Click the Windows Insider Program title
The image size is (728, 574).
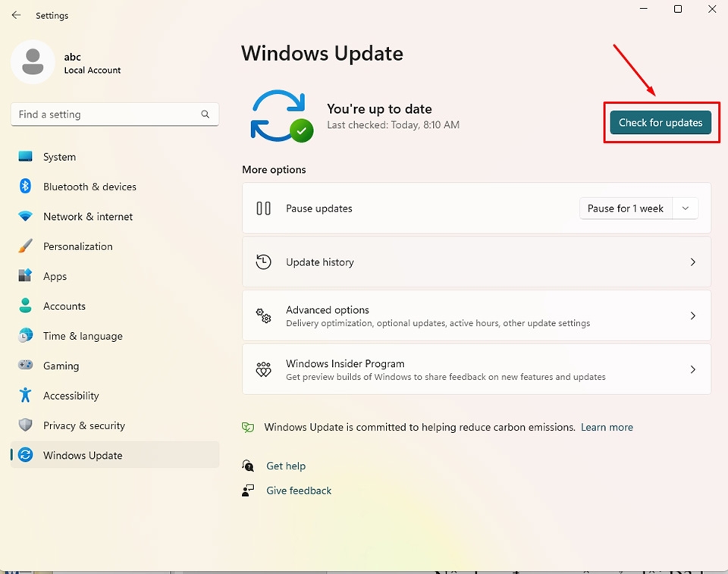point(345,364)
